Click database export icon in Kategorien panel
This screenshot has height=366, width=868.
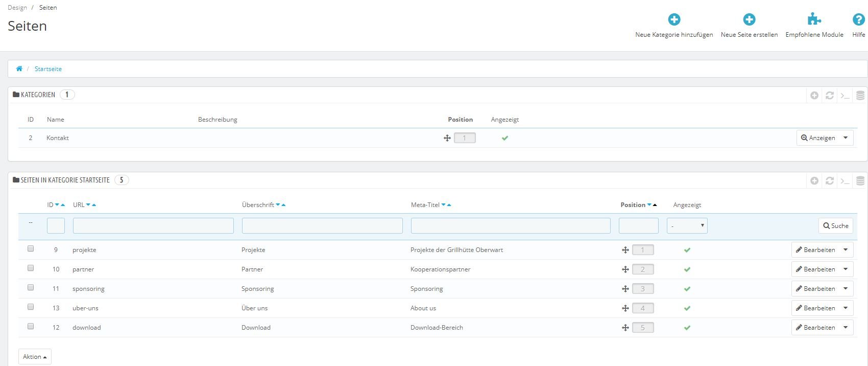860,96
